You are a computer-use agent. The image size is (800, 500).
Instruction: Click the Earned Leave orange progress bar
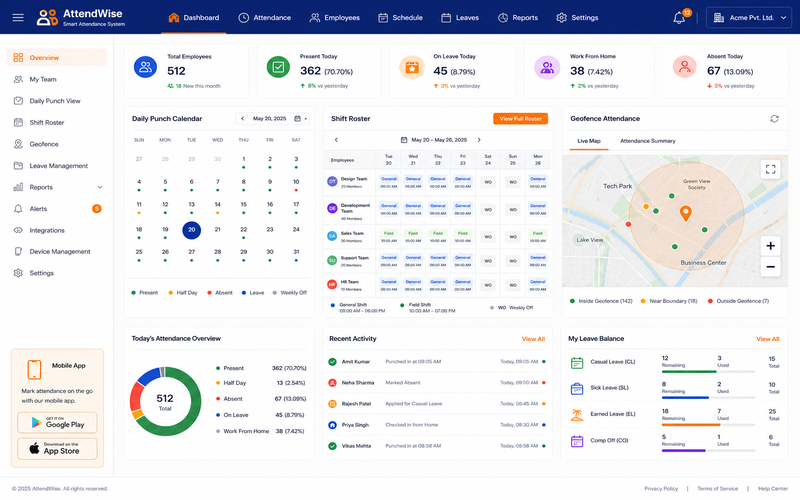pos(691,424)
